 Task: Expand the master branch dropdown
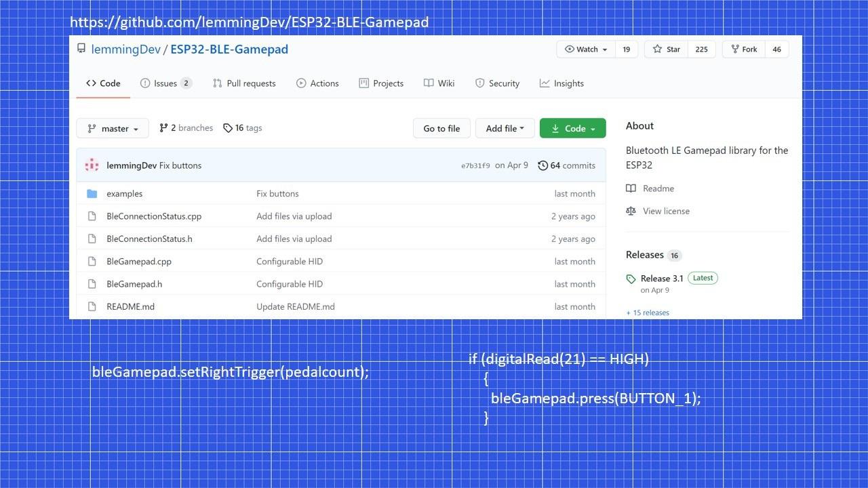pyautogui.click(x=113, y=128)
